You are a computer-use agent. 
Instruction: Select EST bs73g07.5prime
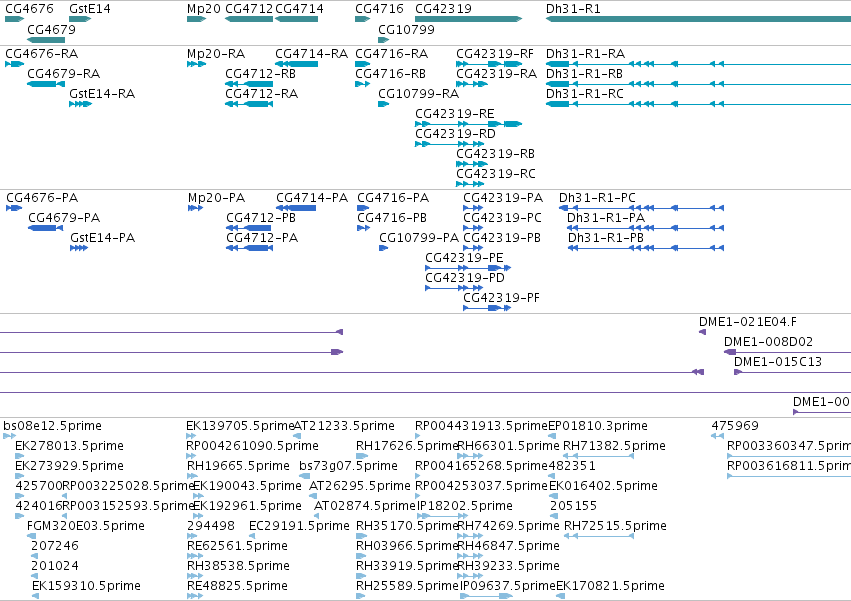(348, 466)
